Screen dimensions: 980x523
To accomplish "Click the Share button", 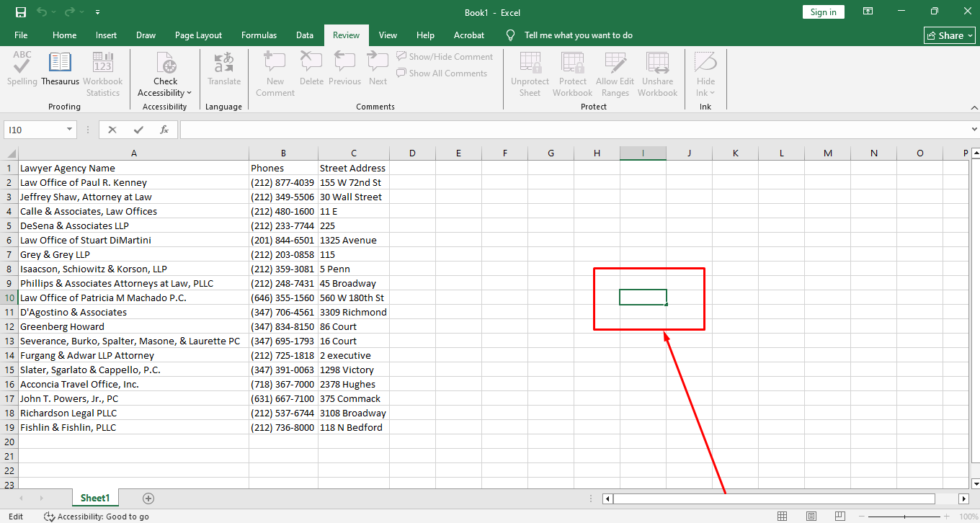I will (x=950, y=35).
